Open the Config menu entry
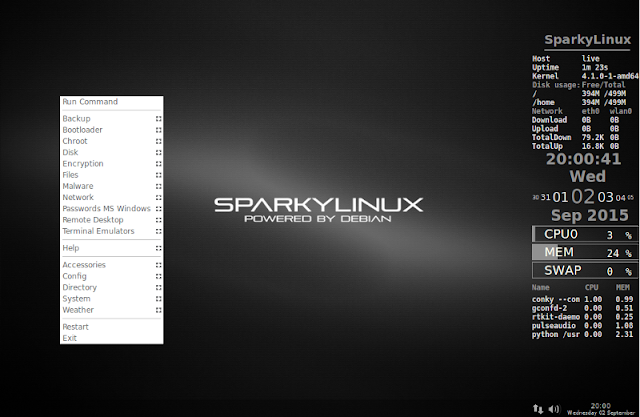The height and width of the screenshot is (417, 640). click(x=111, y=276)
